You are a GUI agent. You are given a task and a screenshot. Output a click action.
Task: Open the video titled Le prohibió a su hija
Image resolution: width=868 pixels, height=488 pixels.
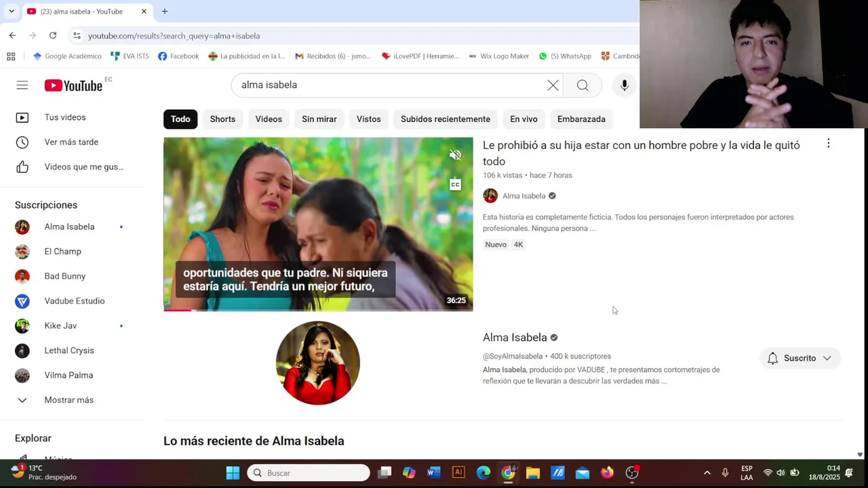[x=641, y=153]
